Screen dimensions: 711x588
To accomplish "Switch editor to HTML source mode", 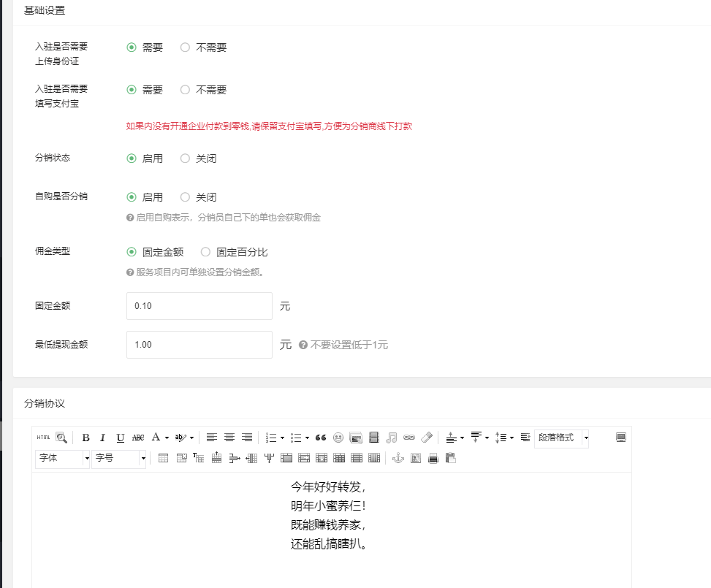I will [44, 438].
